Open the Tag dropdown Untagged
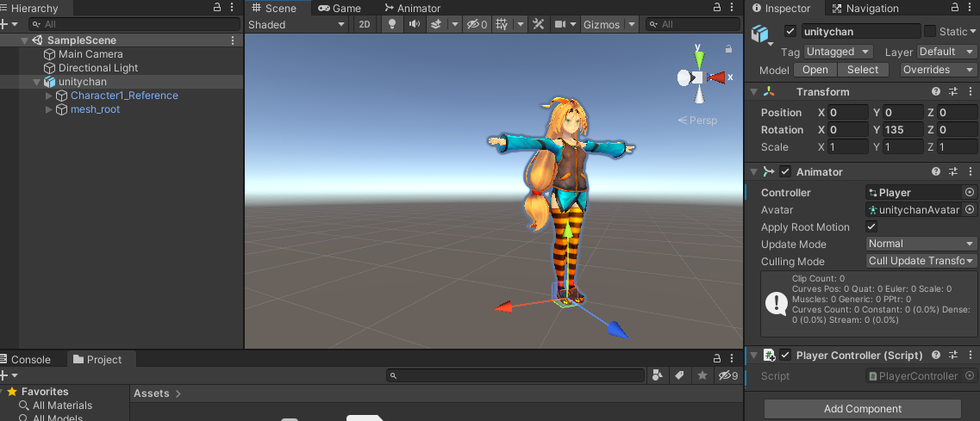This screenshot has height=421, width=980. coord(838,51)
